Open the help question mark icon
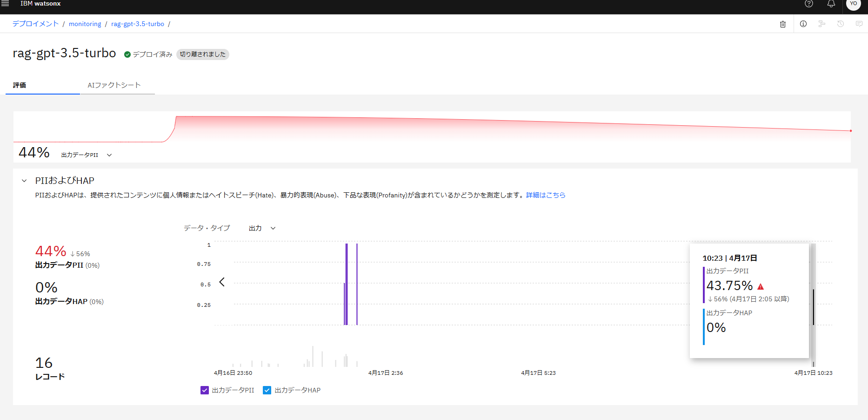Image resolution: width=868 pixels, height=420 pixels. [809, 4]
